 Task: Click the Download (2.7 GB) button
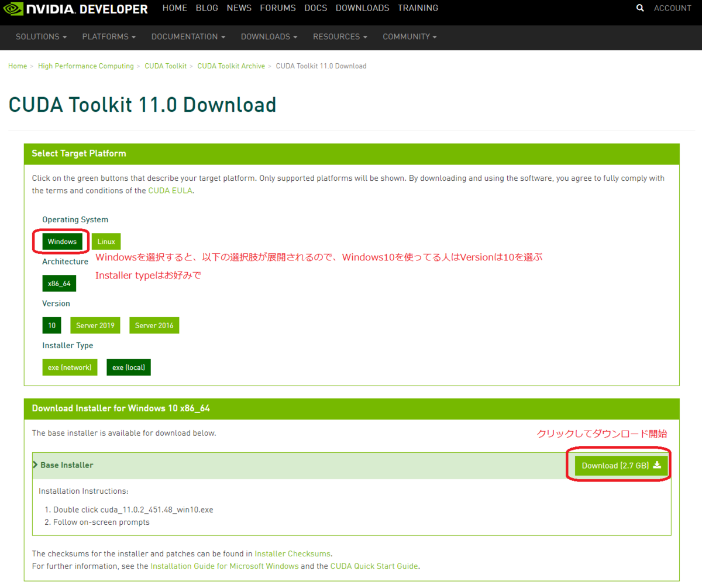(x=621, y=466)
